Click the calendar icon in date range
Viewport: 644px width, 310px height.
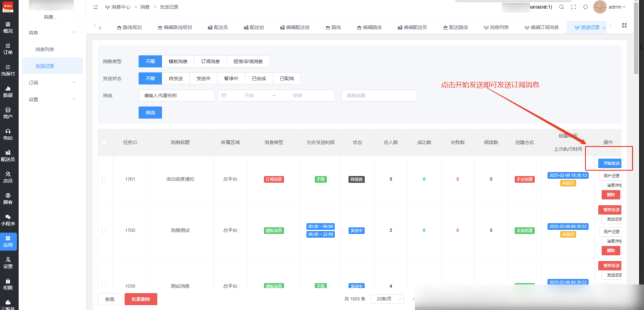(x=224, y=95)
